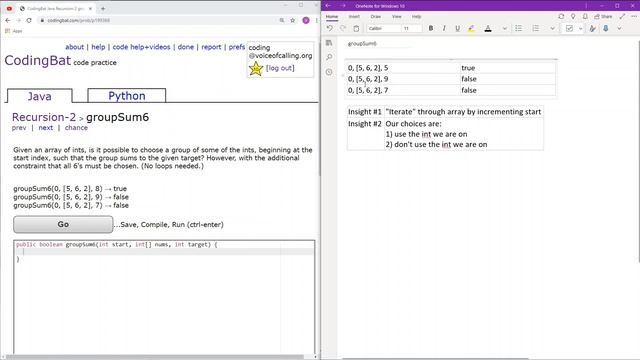Open the OneNote View tab
The width and height of the screenshot is (640, 360).
pyautogui.click(x=396, y=17)
